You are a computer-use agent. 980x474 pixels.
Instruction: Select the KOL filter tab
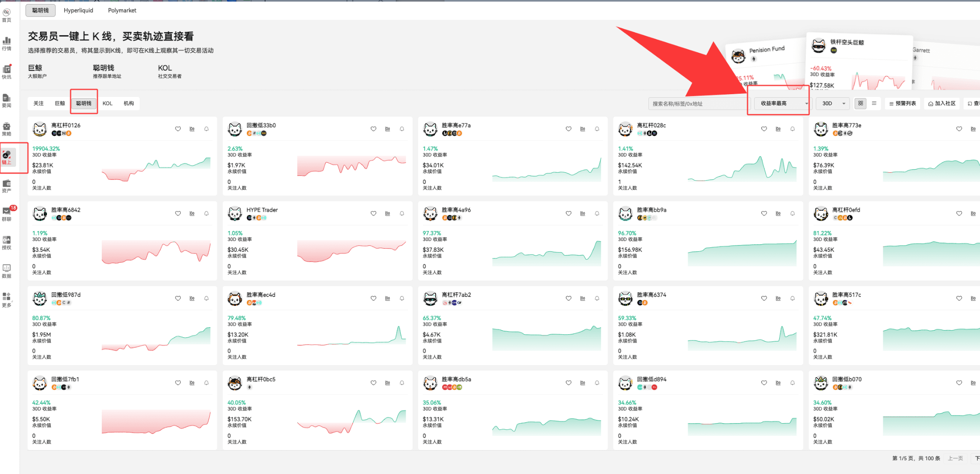pyautogui.click(x=108, y=104)
